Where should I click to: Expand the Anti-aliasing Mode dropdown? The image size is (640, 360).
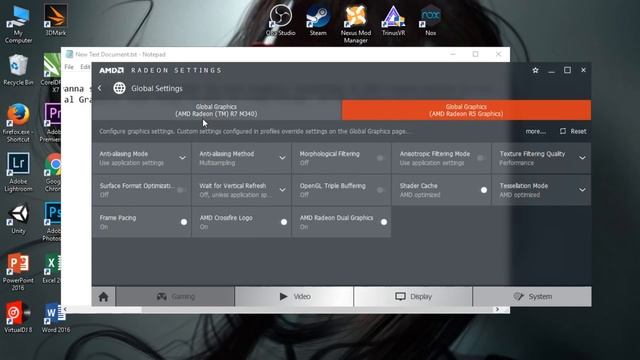pyautogui.click(x=182, y=158)
